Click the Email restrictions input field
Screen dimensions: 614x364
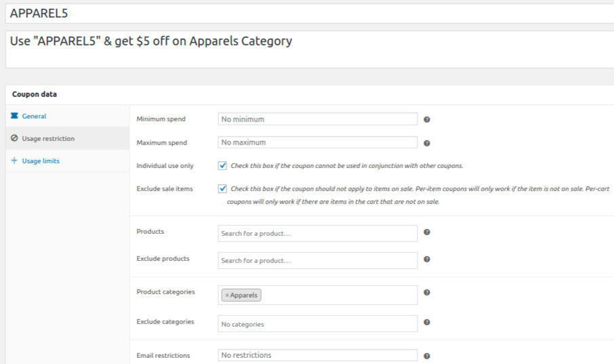317,355
